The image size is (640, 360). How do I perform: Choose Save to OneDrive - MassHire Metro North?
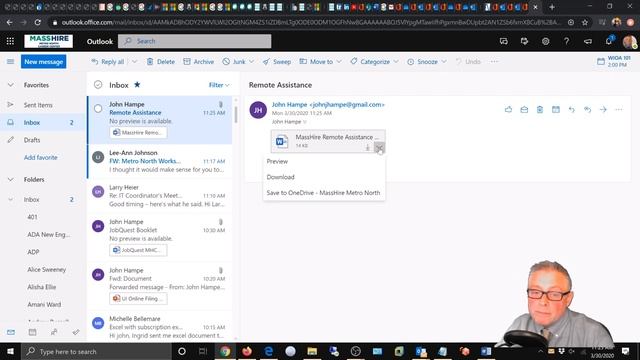tap(324, 193)
